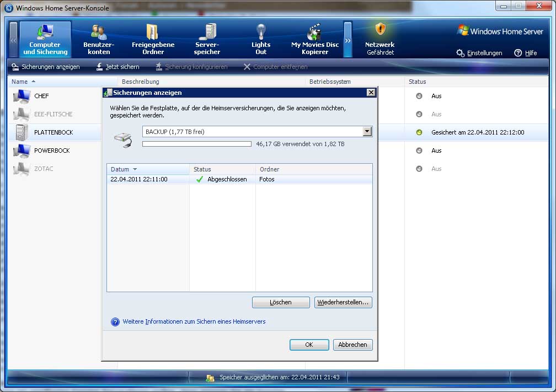Click the Abbrechen button
This screenshot has width=556, height=392.
click(353, 345)
